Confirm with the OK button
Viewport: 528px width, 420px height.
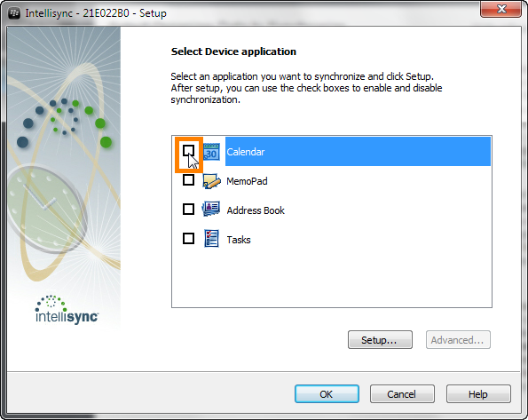point(327,394)
